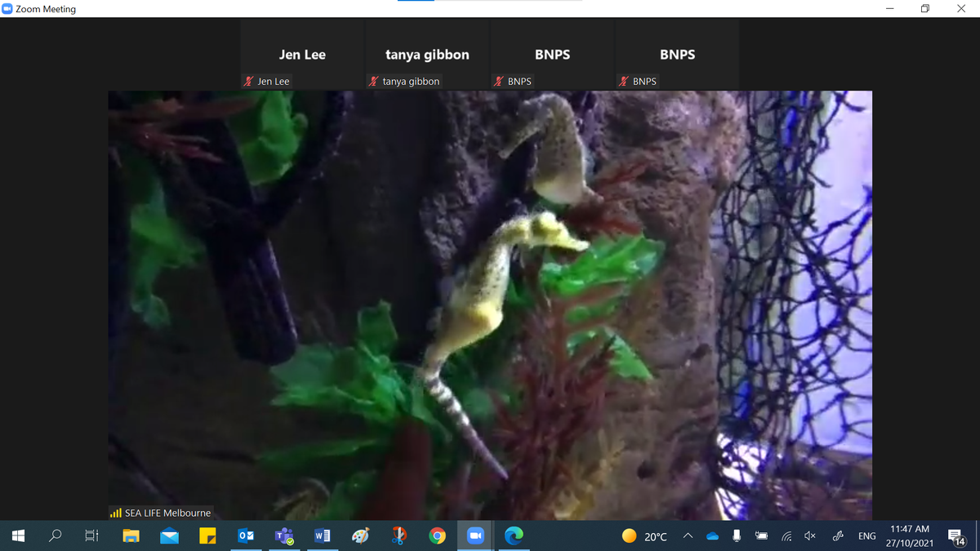The height and width of the screenshot is (551, 980).
Task: Open the Paint app on taskbar
Action: pos(360,535)
